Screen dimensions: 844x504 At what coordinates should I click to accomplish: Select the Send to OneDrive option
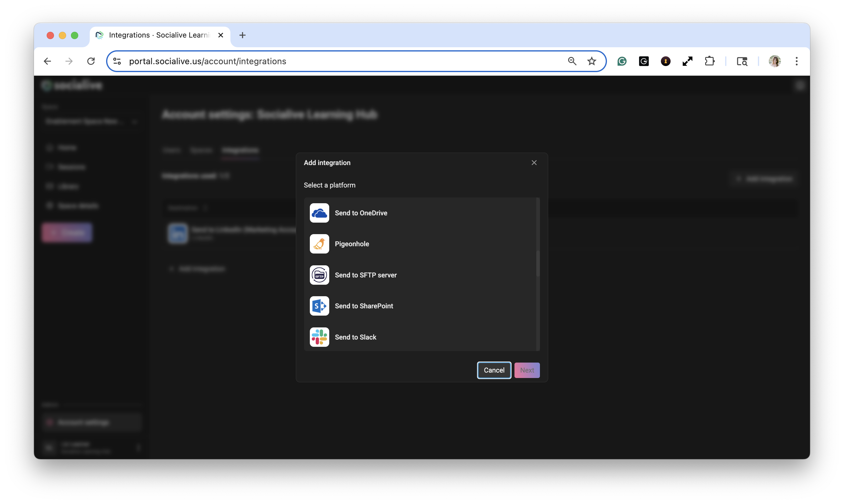click(361, 213)
